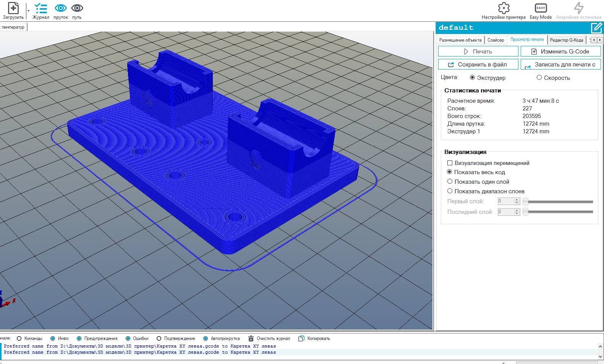The width and height of the screenshot is (604, 364).
Task: Click the Длина прутка value 12724 mm
Action: point(536,124)
